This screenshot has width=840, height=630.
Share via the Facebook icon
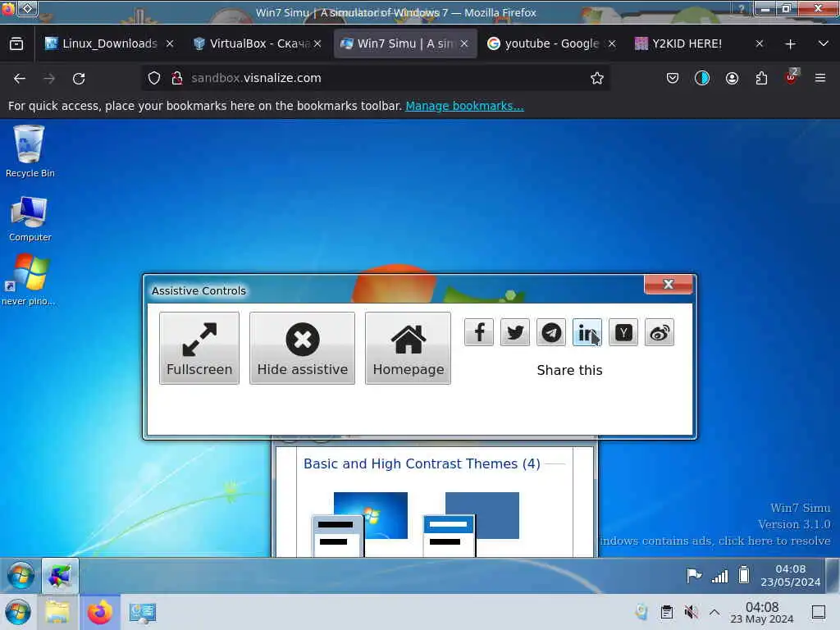[479, 332]
